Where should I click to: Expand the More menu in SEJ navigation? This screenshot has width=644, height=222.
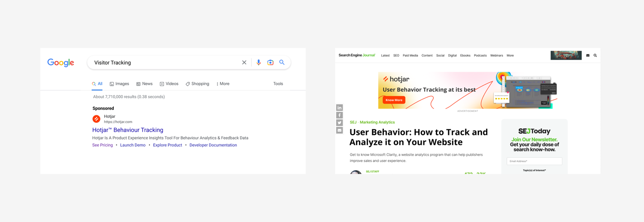[510, 56]
